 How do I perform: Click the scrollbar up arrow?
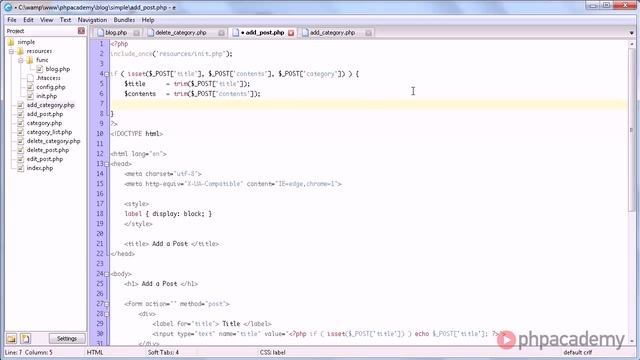(x=631, y=44)
